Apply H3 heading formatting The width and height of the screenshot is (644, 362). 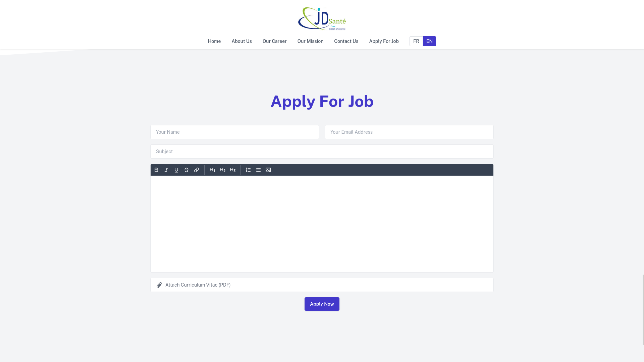tap(233, 170)
